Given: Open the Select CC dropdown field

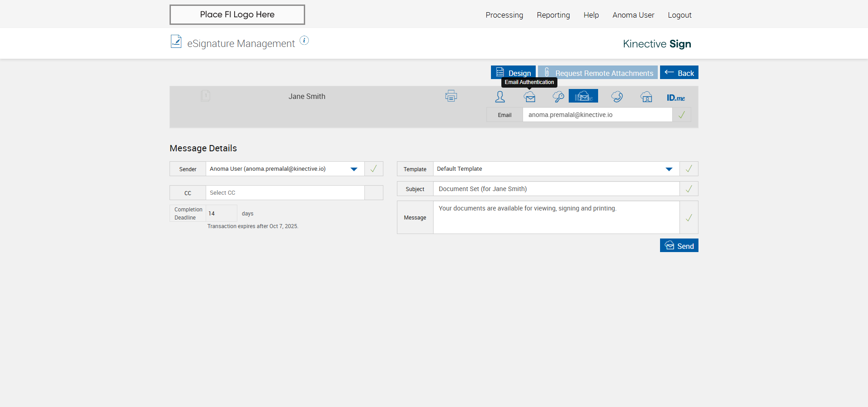Looking at the screenshot, I should [x=285, y=193].
